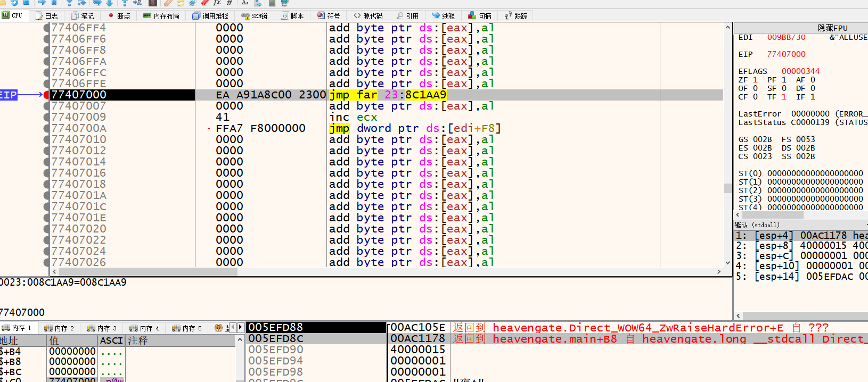Open the 句柄 (Handles) tab

click(x=480, y=16)
